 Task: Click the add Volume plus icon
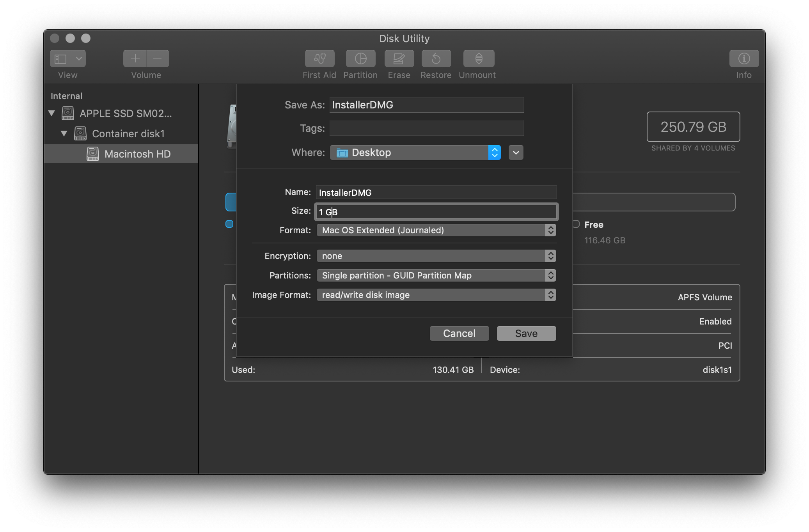[135, 59]
